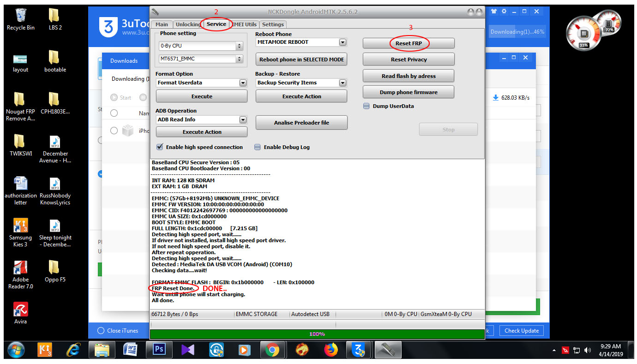Image resolution: width=637 pixels, height=364 pixels.
Task: Click Analise Preloader file button
Action: [301, 123]
